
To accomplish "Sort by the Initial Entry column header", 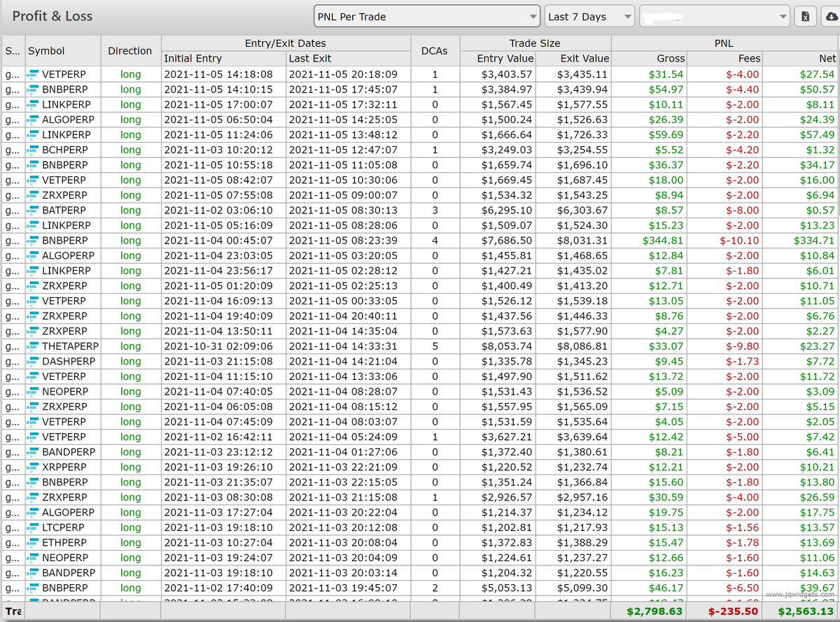I will tap(223, 59).
